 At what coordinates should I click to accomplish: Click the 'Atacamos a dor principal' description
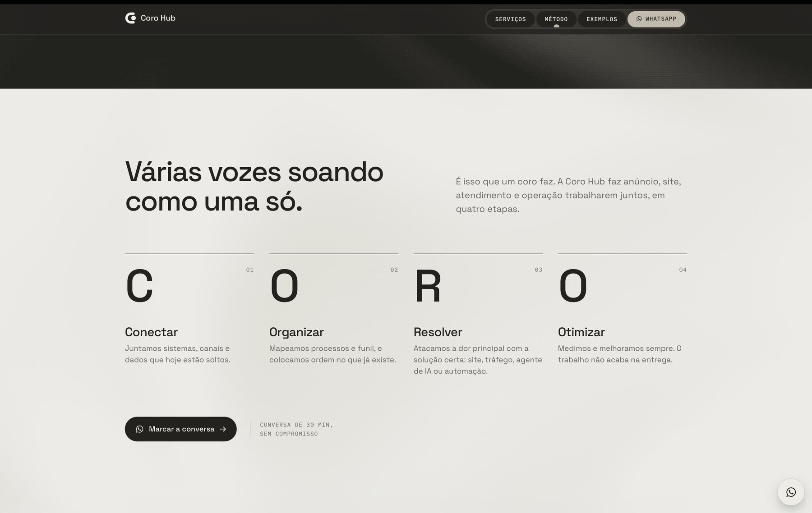click(478, 360)
